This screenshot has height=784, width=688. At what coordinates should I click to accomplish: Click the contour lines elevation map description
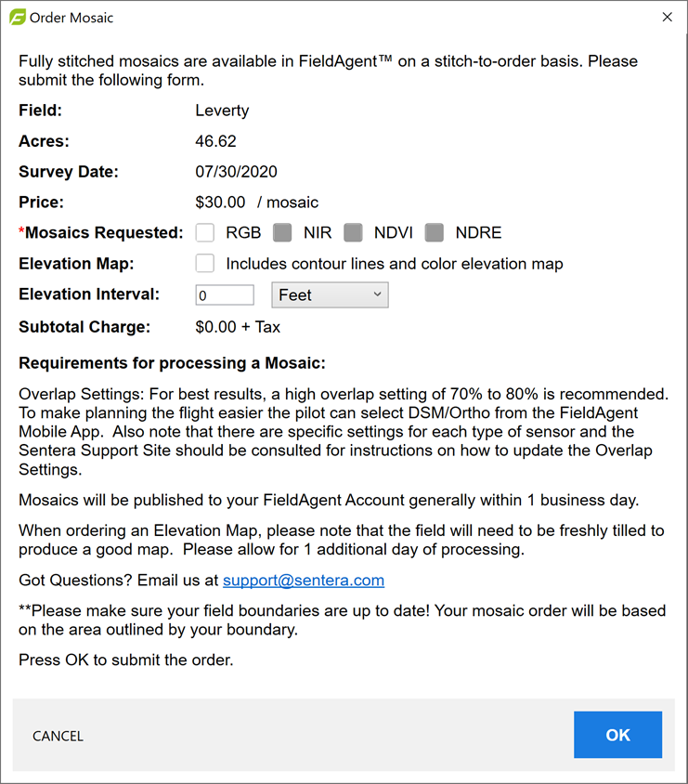click(395, 265)
